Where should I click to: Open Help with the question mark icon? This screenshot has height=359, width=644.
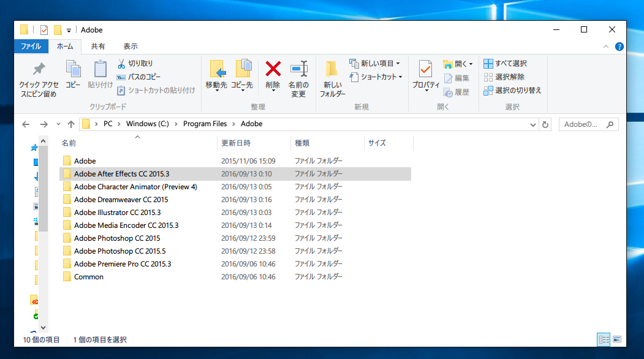click(619, 47)
